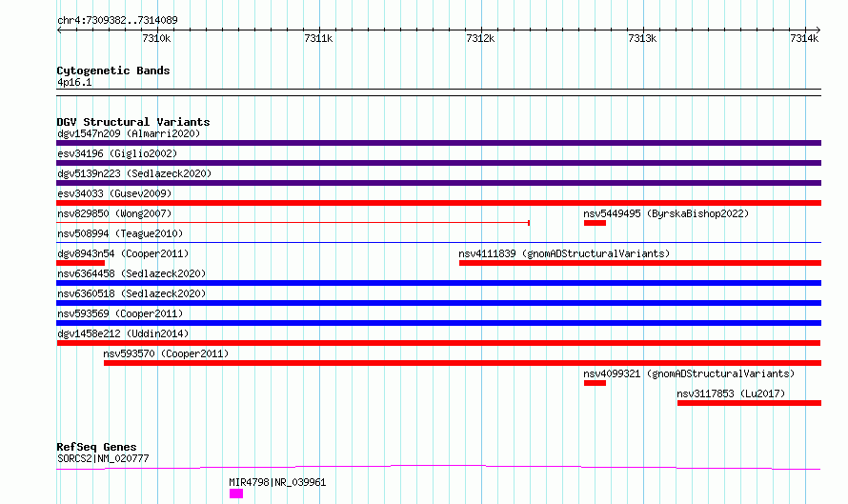Select the thin red nsv829850 variant line
The width and height of the screenshot is (848, 504).
point(293,223)
